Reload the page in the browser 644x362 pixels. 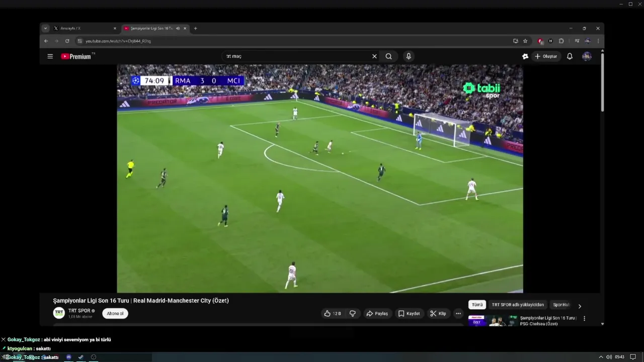point(67,41)
